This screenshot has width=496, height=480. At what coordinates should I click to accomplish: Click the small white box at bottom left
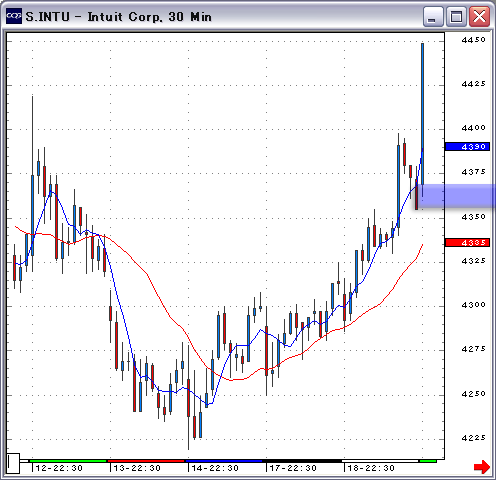click(x=13, y=463)
